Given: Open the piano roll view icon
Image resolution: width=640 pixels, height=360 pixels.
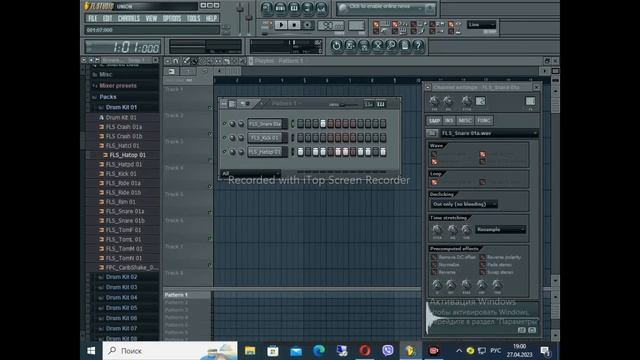Looking at the screenshot, I should click(x=294, y=7).
